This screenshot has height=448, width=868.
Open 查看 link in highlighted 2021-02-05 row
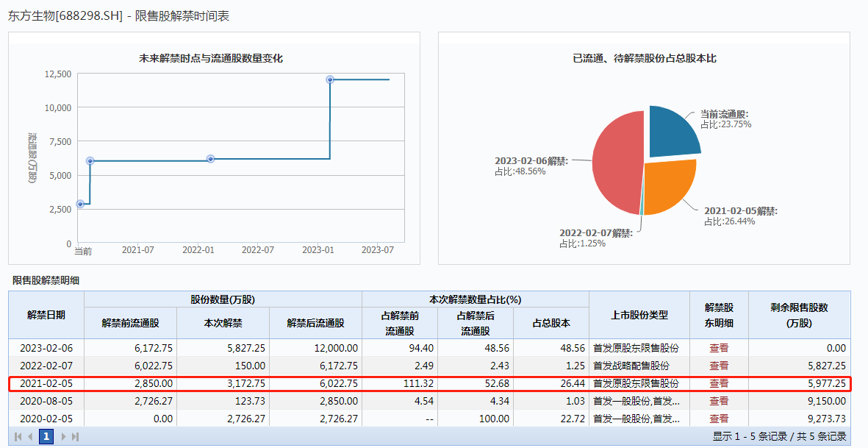pos(719,383)
